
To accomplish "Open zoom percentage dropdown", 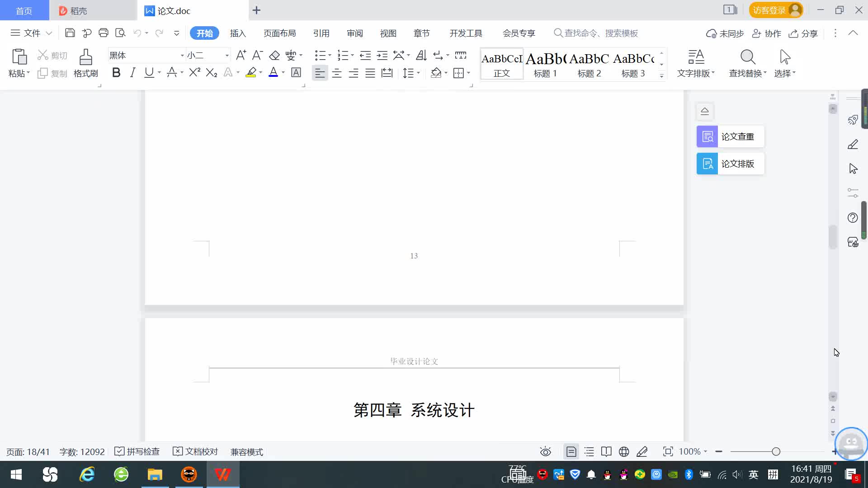I will [693, 451].
